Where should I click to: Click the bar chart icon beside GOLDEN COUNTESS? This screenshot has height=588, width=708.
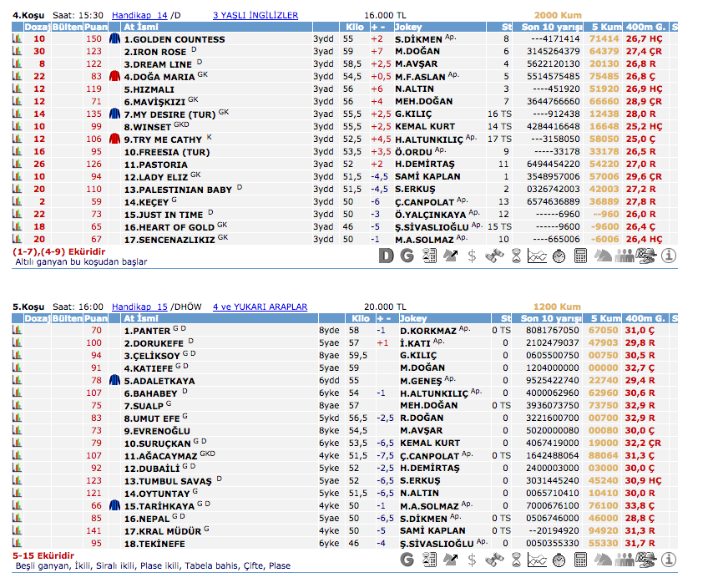pos(17,39)
